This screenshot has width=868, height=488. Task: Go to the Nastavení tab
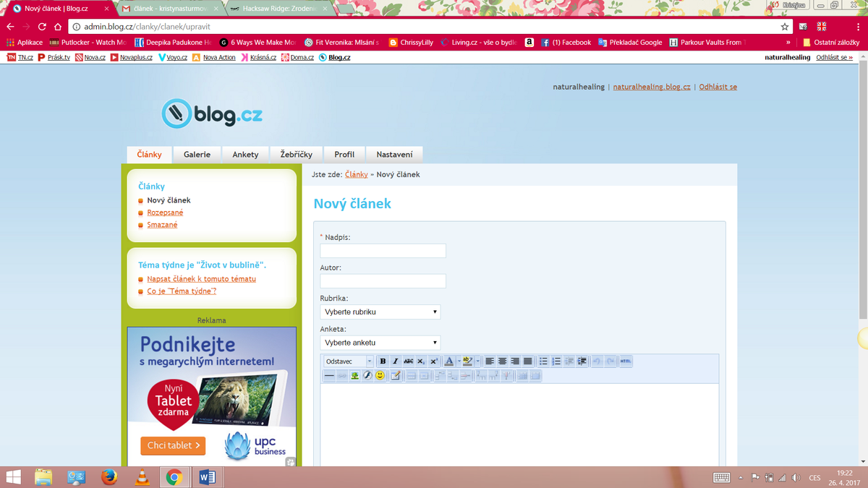[394, 155]
